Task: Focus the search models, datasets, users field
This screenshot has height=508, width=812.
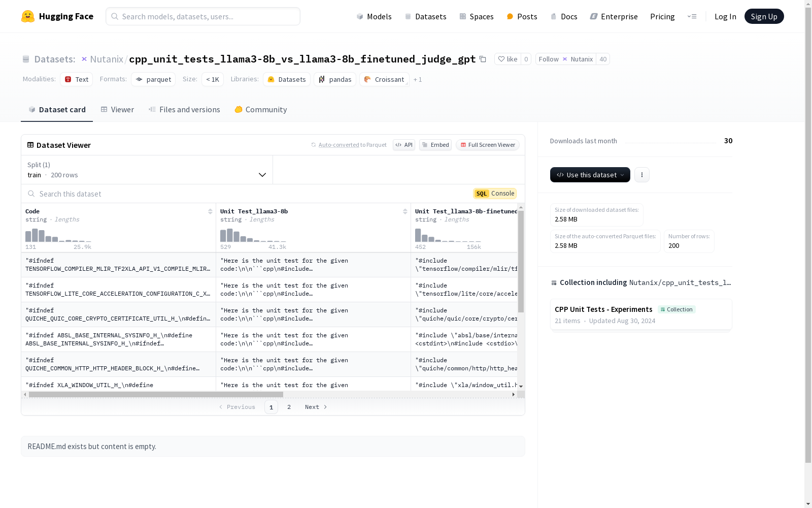Action: pos(203,16)
